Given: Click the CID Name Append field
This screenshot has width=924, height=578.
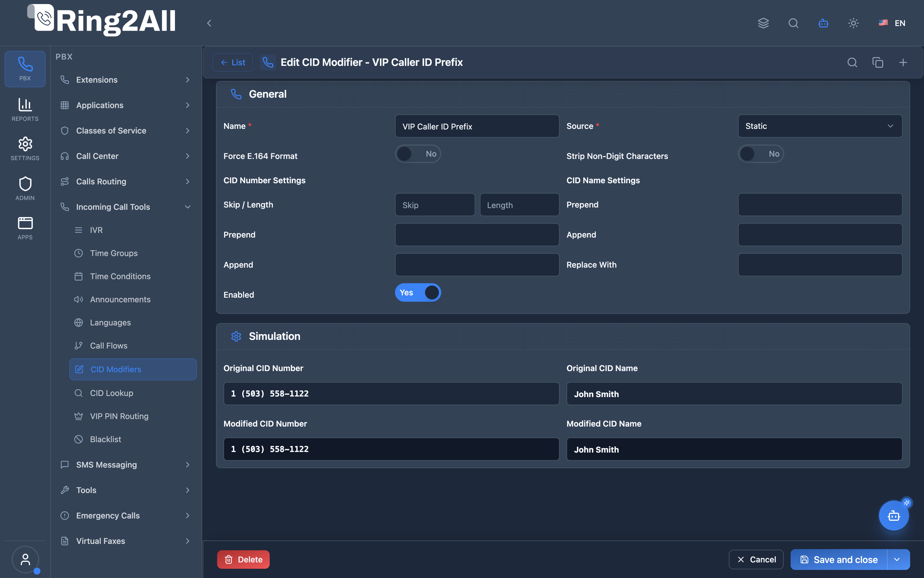Looking at the screenshot, I should pos(820,235).
